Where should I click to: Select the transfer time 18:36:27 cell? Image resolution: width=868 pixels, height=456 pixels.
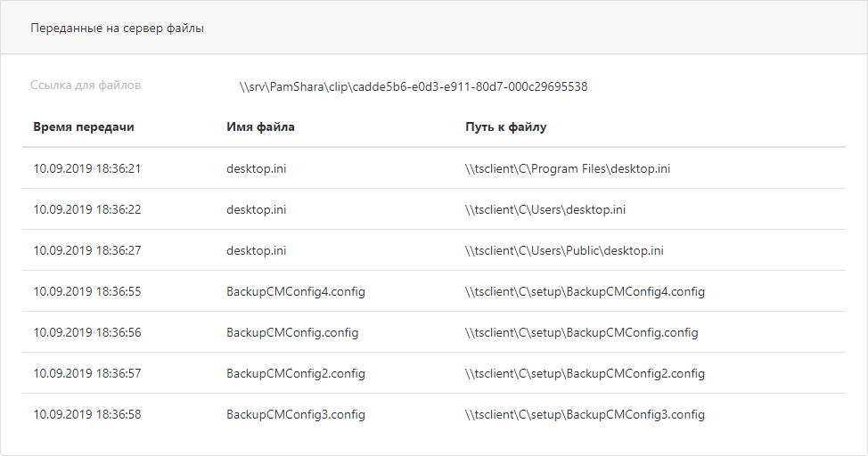point(87,250)
